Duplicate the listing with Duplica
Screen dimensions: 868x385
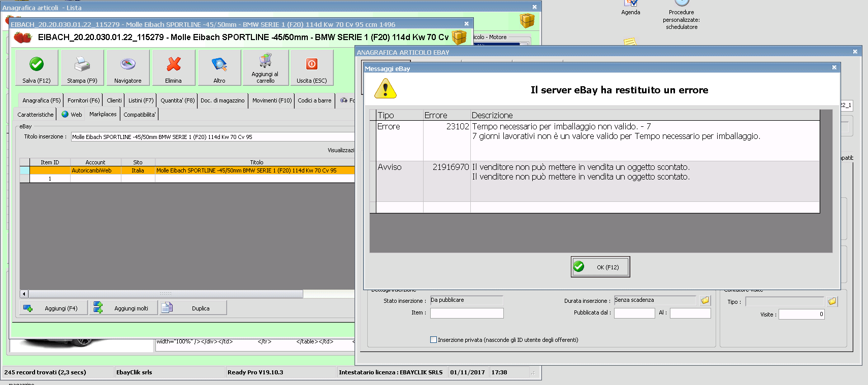(x=193, y=308)
